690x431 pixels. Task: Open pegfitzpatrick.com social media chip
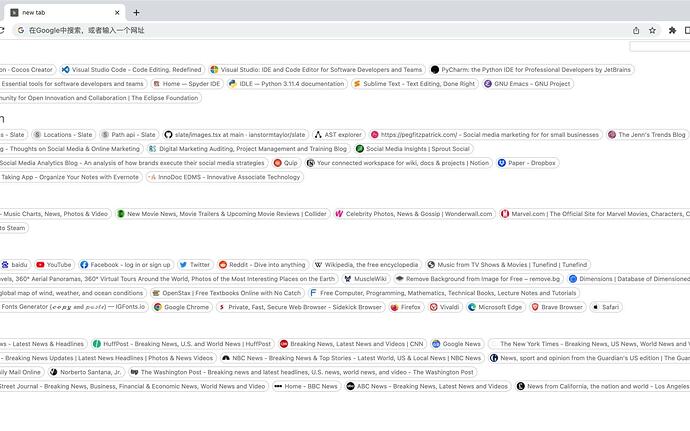coord(485,135)
